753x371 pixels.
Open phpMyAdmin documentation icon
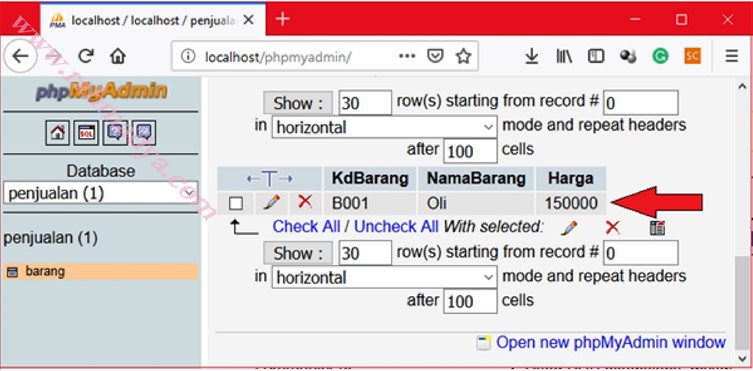coord(115,133)
